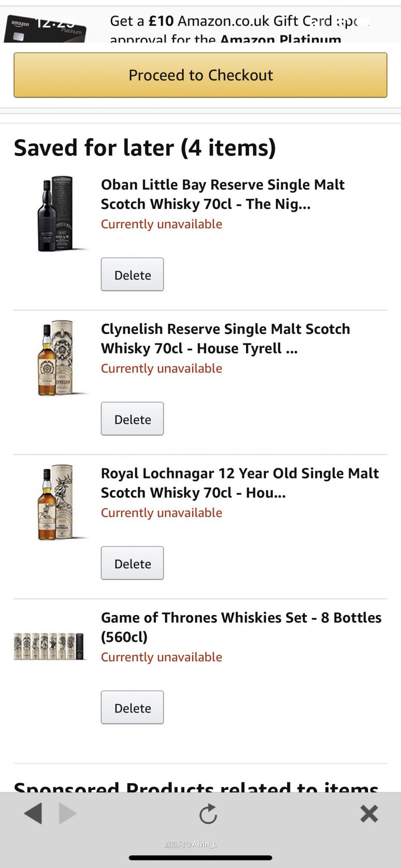Open Game of Thrones Whiskies Set title
The width and height of the screenshot is (401, 868).
(241, 627)
